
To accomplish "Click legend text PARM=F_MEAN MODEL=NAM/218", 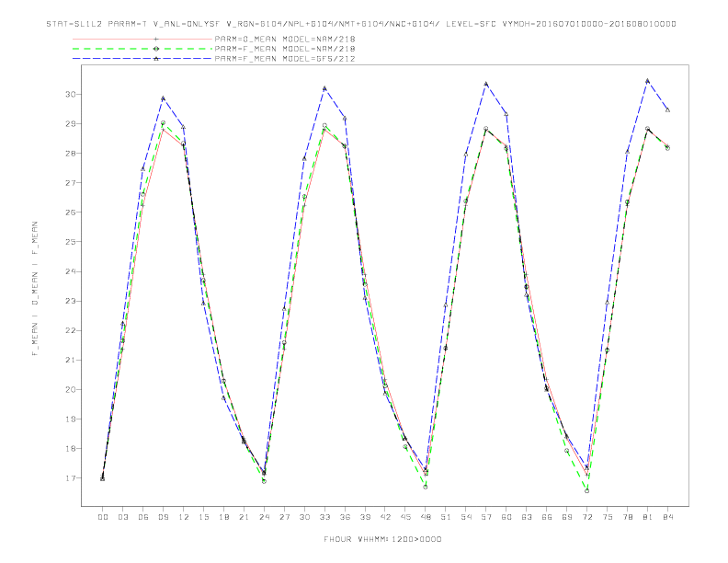I will tap(285, 49).
